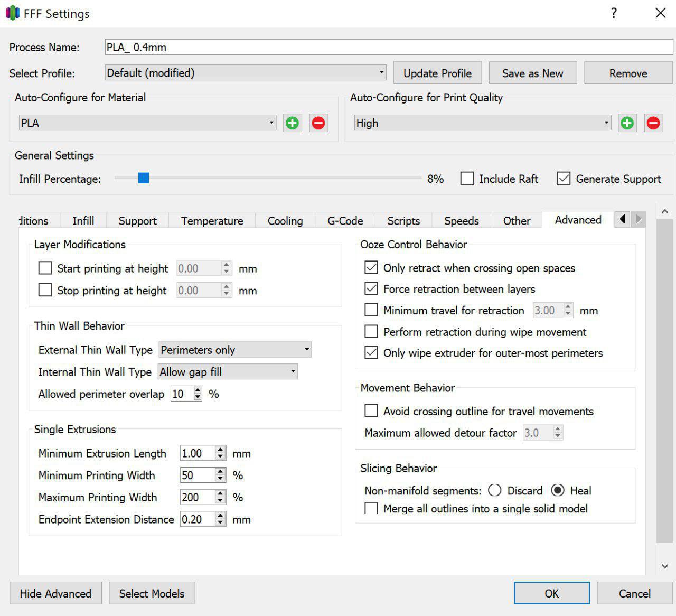Open the Internal Thin Wall Type dropdown
The image size is (676, 616).
pyautogui.click(x=228, y=372)
